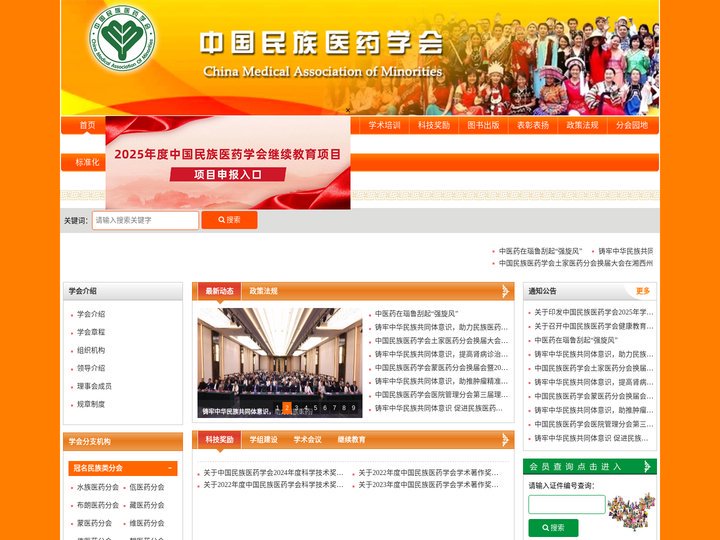The image size is (720, 540).
Task: Open 分会园地 in the top navigation
Action: pyautogui.click(x=632, y=125)
